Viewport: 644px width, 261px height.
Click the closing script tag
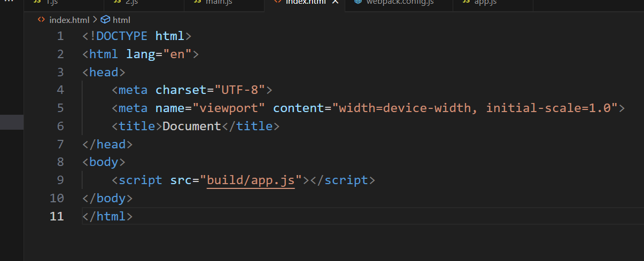[343, 180]
